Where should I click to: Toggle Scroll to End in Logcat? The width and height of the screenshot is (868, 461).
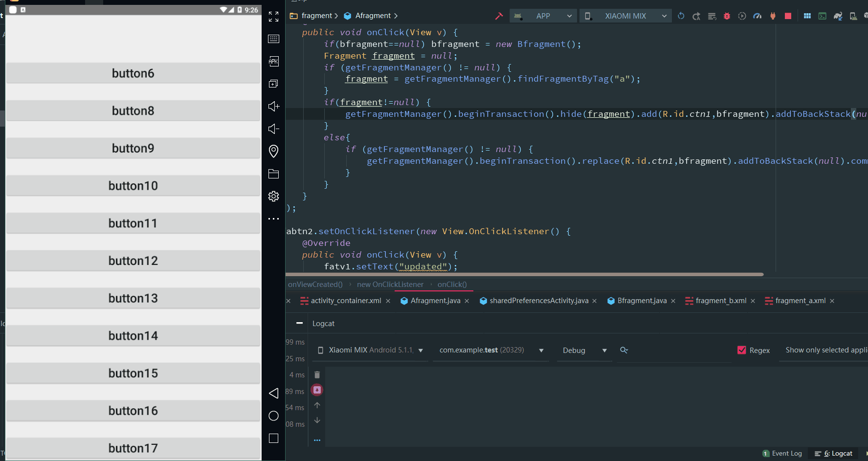pos(317,390)
